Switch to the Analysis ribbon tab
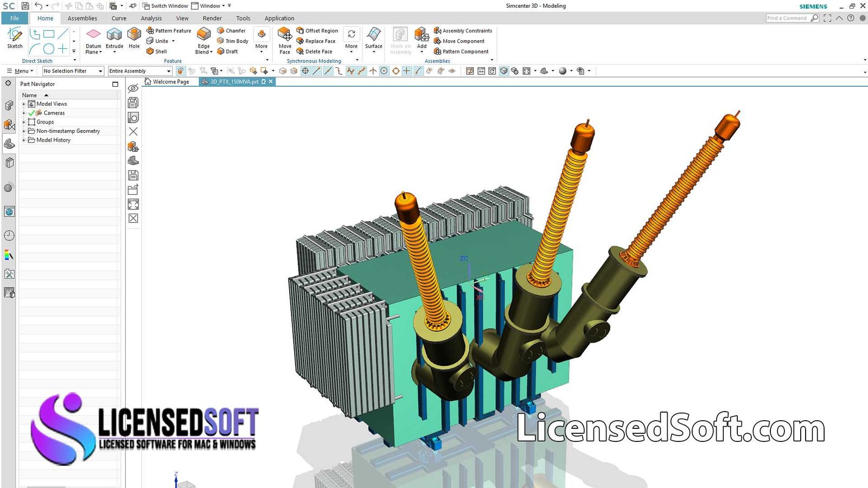 (x=151, y=18)
